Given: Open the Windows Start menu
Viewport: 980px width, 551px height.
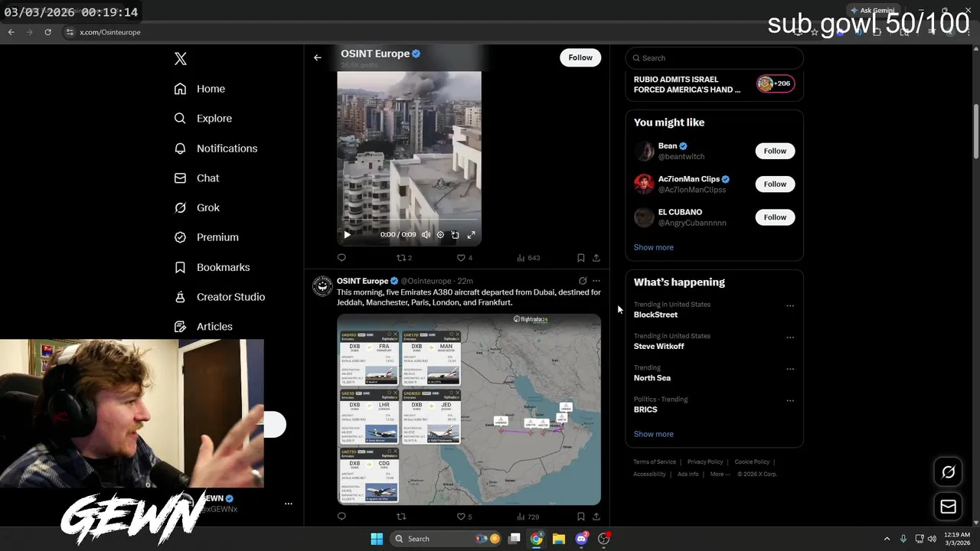Looking at the screenshot, I should 377,539.
